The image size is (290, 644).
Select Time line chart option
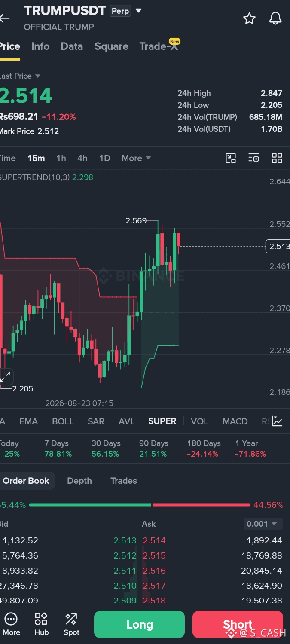click(8, 158)
